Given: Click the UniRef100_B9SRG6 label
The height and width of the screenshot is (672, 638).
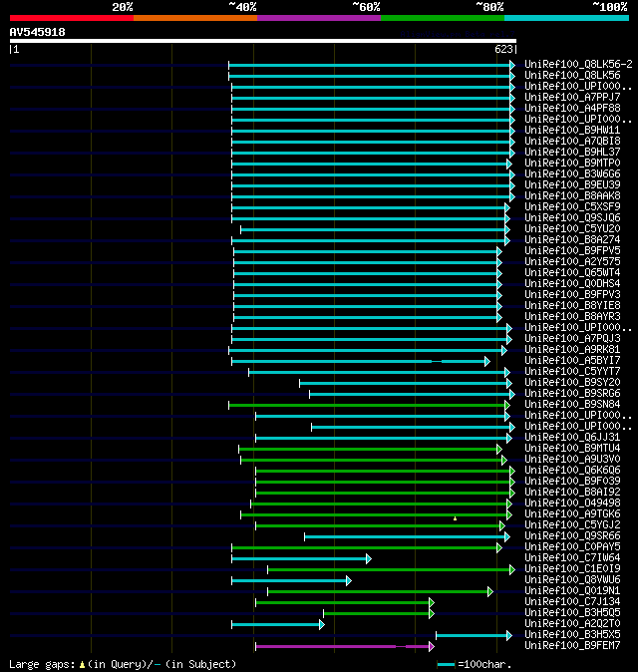Looking at the screenshot, I should (572, 394).
